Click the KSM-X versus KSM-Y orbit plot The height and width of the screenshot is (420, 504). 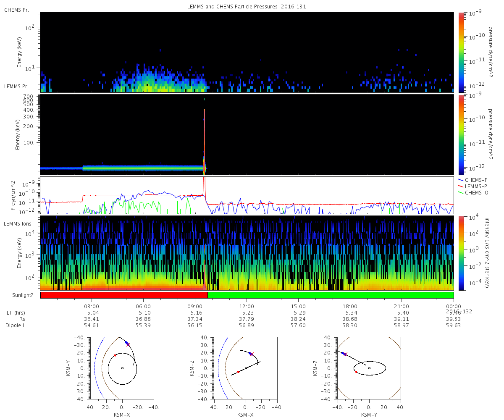[122, 368]
